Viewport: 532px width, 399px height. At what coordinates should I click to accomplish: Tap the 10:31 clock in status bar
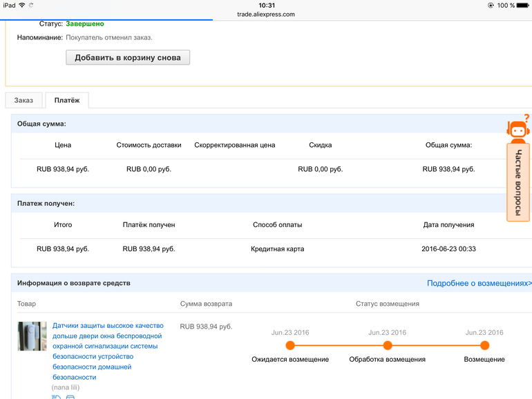point(266,5)
